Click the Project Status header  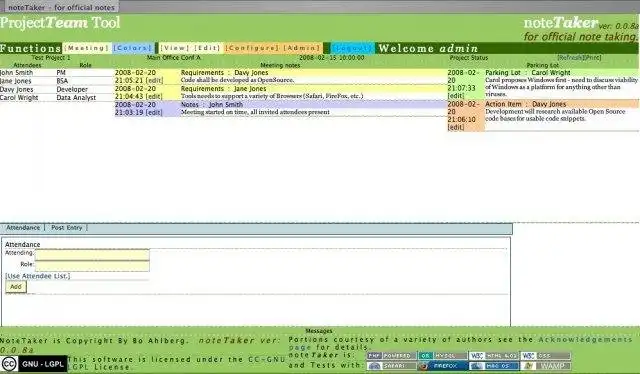click(x=469, y=58)
